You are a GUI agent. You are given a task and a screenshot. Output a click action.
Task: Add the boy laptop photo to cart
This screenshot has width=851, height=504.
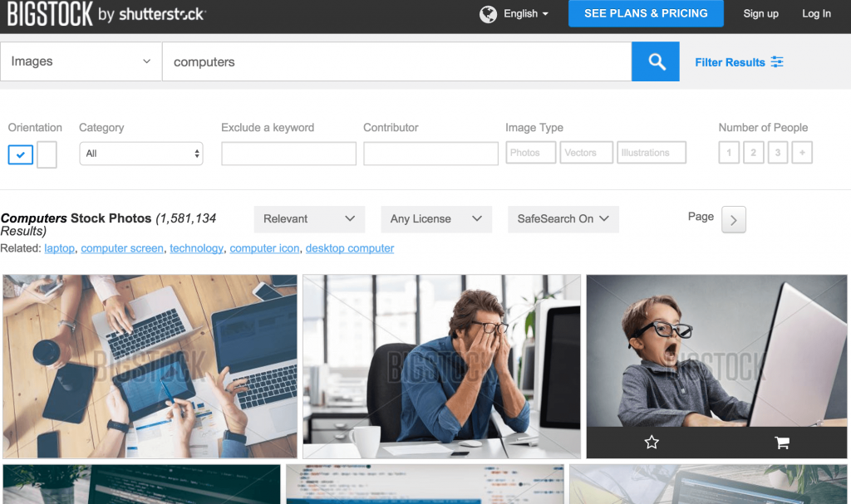pyautogui.click(x=781, y=443)
